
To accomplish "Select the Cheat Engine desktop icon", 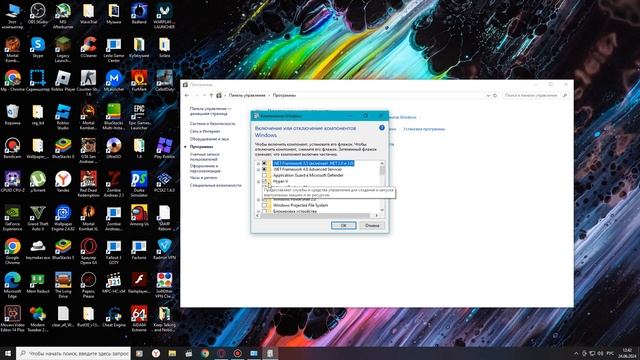I will [x=113, y=317].
